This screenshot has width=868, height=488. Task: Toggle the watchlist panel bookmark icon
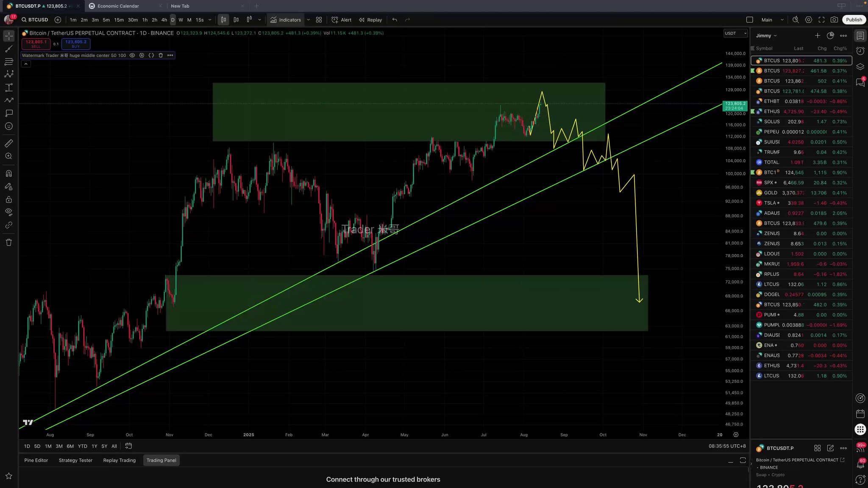[860, 36]
